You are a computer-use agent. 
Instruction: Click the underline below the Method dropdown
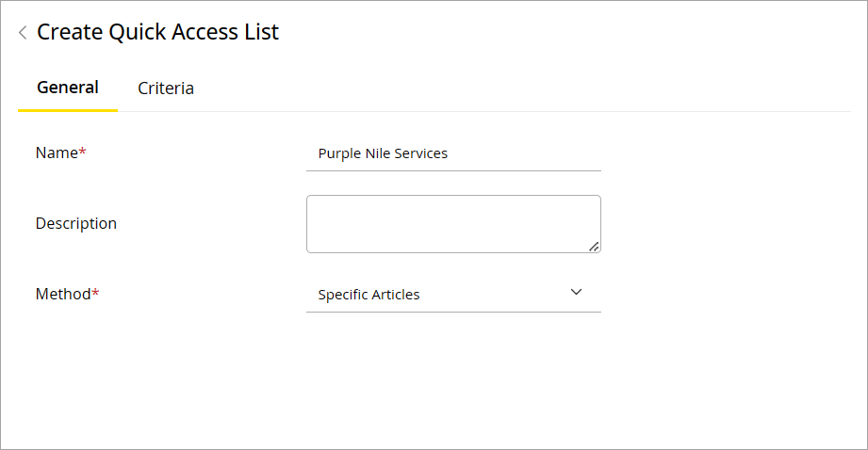[453, 312]
